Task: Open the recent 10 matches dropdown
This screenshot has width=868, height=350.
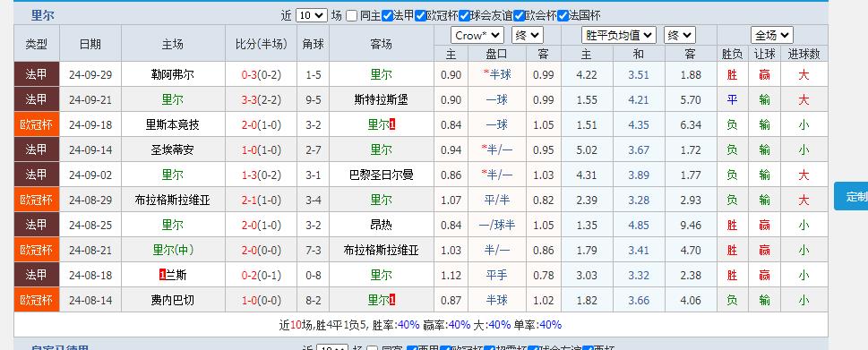Action: click(311, 15)
